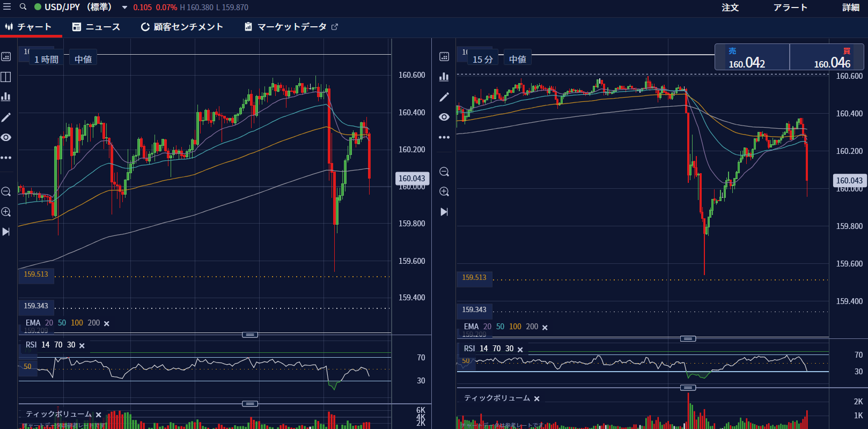Open right chart more options dots

tap(444, 137)
